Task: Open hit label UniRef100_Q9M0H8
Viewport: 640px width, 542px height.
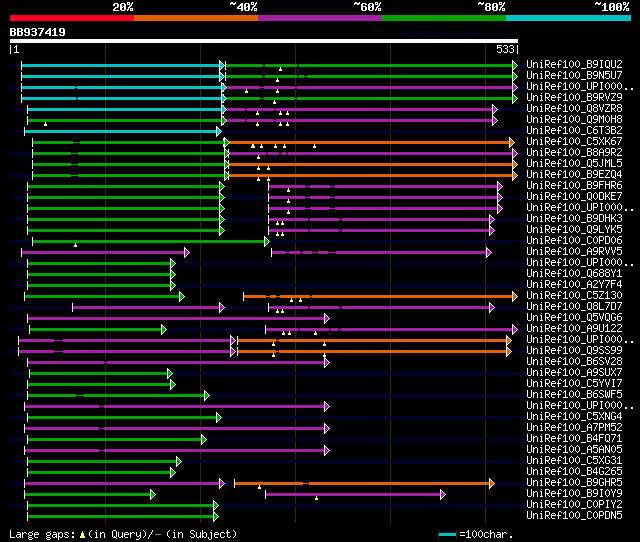Action: 574,120
